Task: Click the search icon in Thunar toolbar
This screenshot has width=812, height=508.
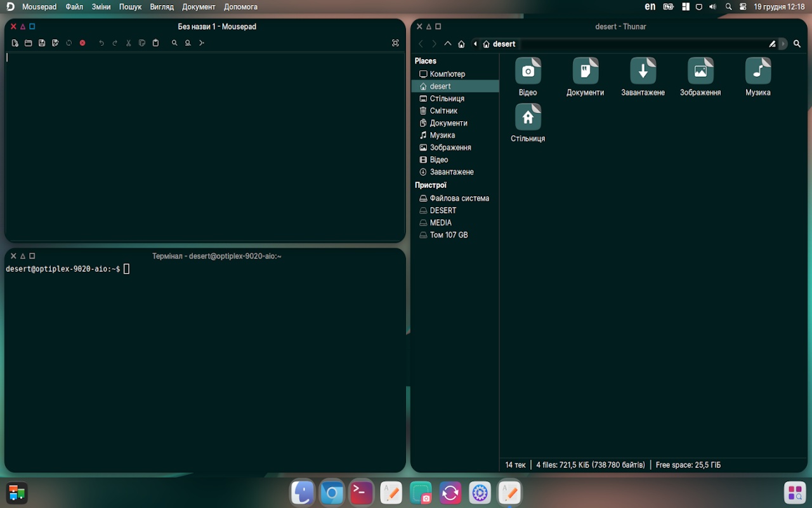Action: (797, 44)
